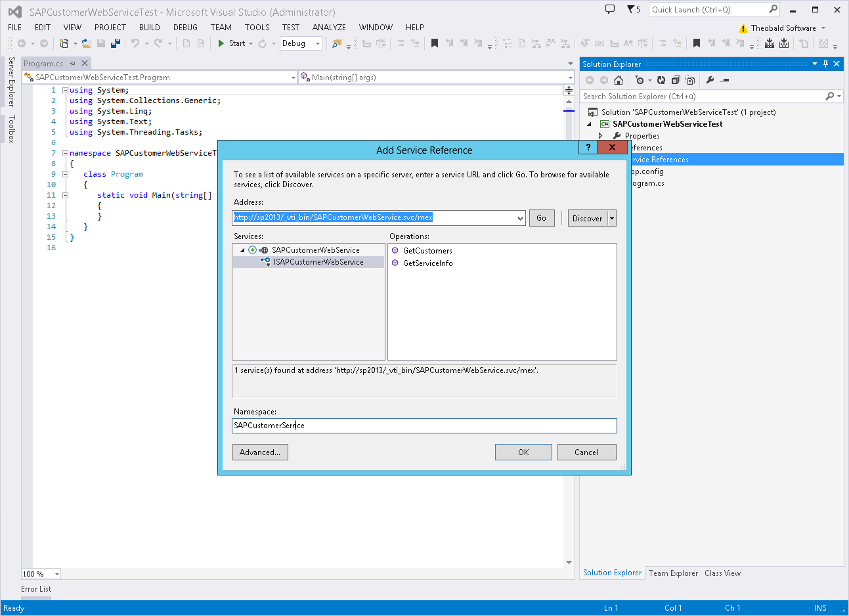Click the Refresh icon in Solution Explorer toolbar
Viewport: 849px width, 616px height.
click(661, 80)
